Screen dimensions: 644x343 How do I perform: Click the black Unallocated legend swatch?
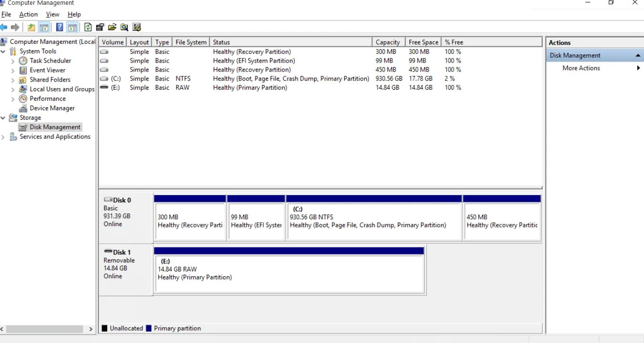(x=104, y=329)
